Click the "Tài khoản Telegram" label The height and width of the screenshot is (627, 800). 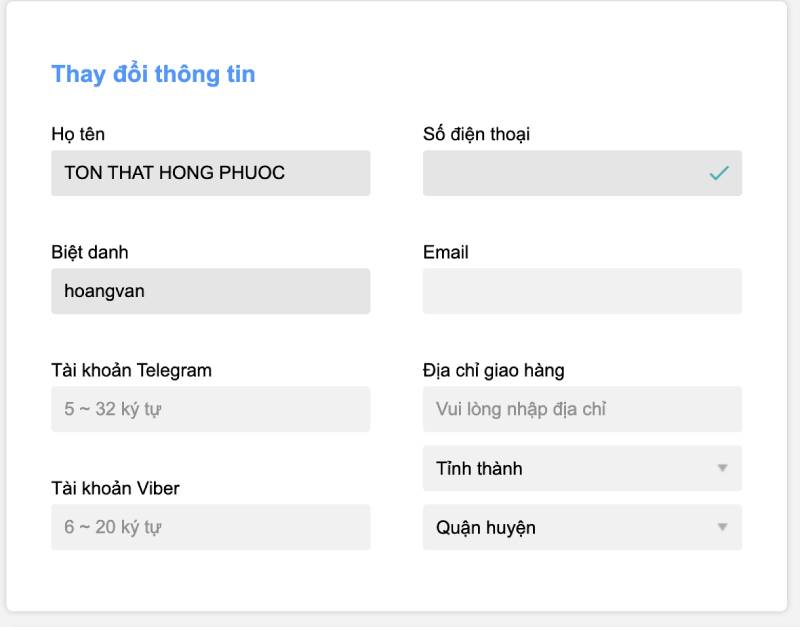(x=131, y=370)
